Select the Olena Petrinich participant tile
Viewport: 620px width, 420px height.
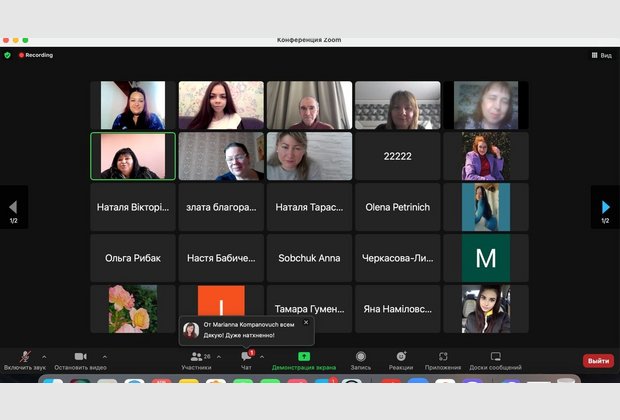[x=397, y=207]
